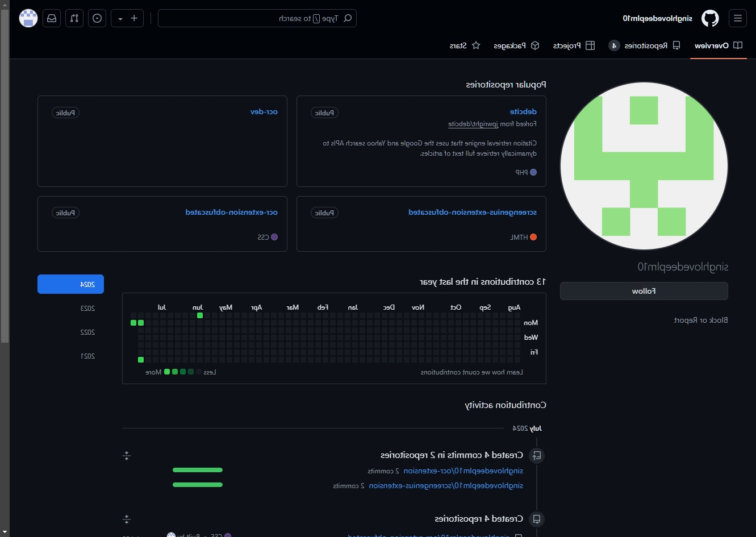
Task: Click the star icon beside Stars tab
Action: tap(476, 45)
